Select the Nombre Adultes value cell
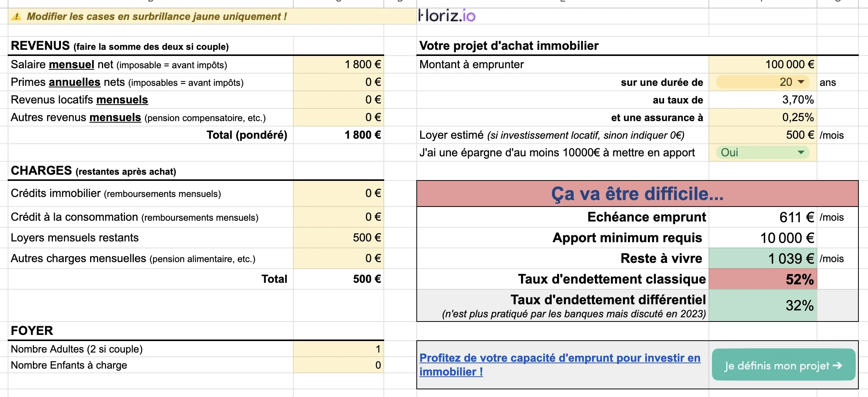 coord(339,349)
